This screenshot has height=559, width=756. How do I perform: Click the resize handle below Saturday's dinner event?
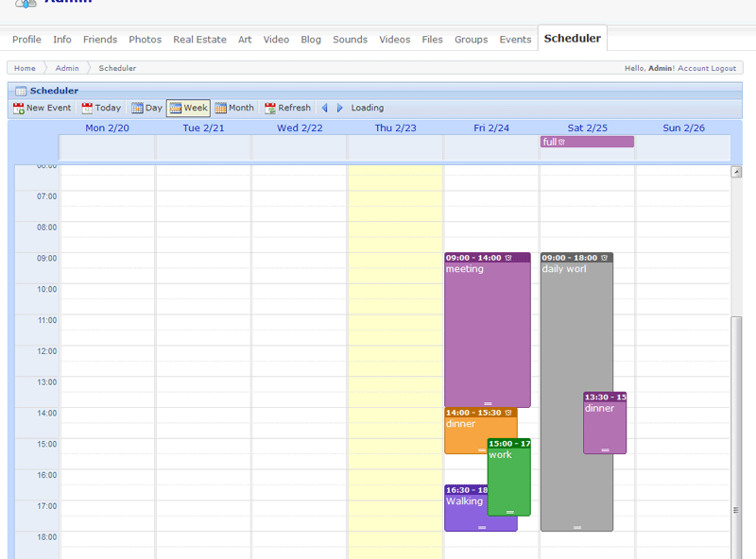click(605, 450)
